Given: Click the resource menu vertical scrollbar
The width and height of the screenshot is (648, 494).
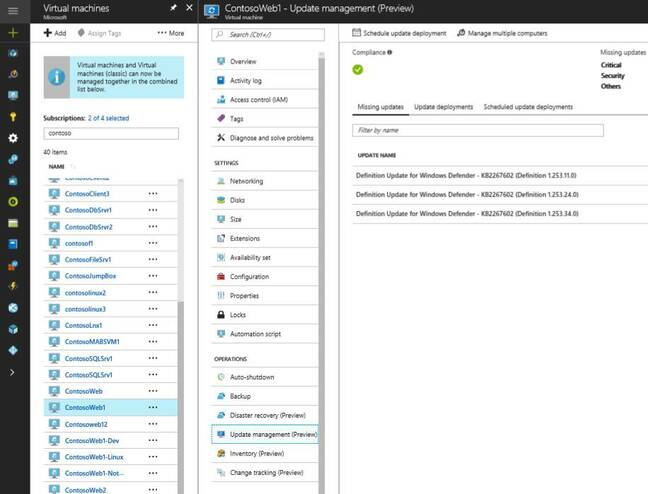Looking at the screenshot, I should click(322, 273).
